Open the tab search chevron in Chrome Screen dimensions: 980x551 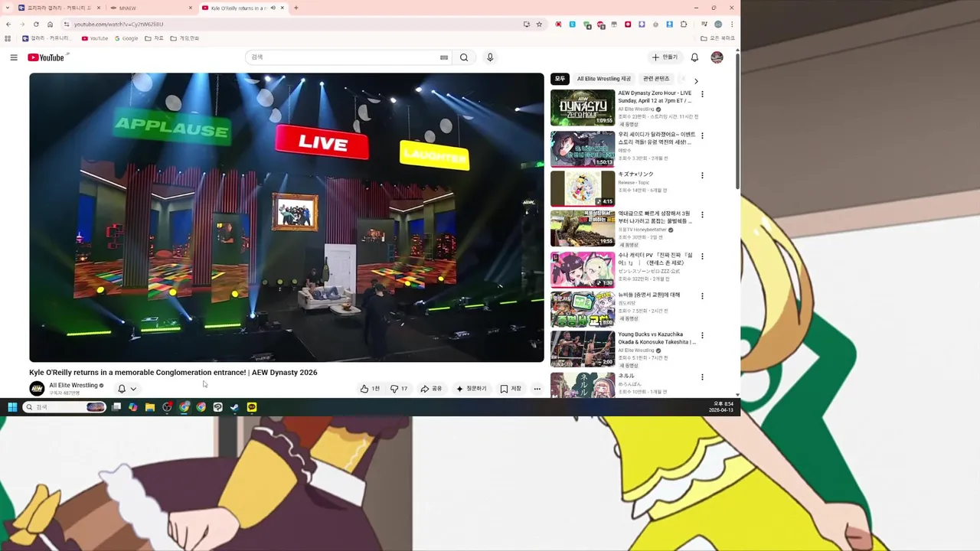(x=8, y=8)
